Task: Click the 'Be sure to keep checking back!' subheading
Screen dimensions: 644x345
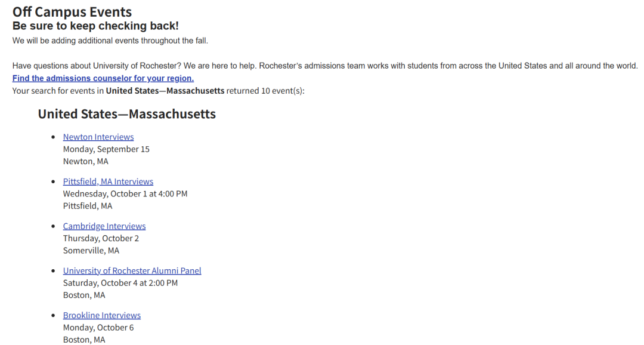Action: point(95,26)
